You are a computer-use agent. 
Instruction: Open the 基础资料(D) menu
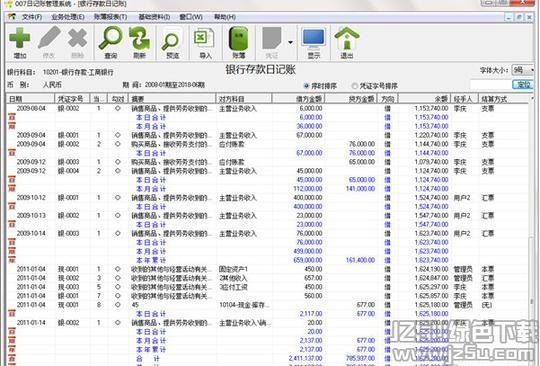click(x=154, y=17)
